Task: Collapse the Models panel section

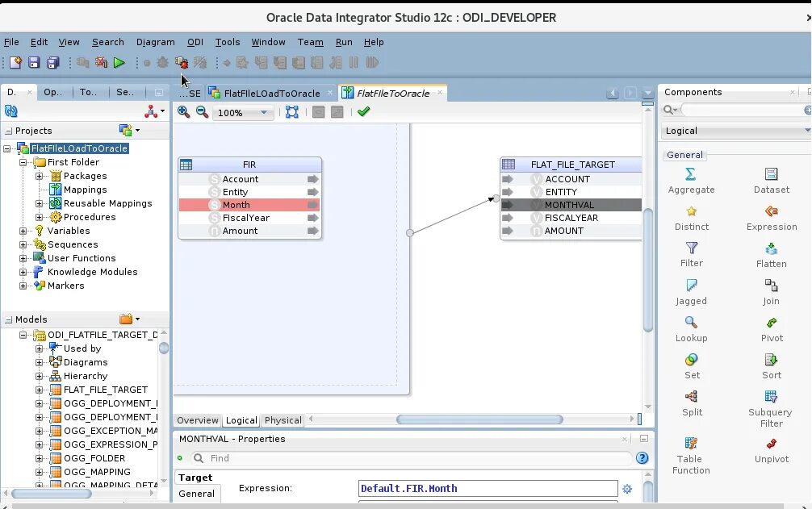Action: [x=8, y=319]
